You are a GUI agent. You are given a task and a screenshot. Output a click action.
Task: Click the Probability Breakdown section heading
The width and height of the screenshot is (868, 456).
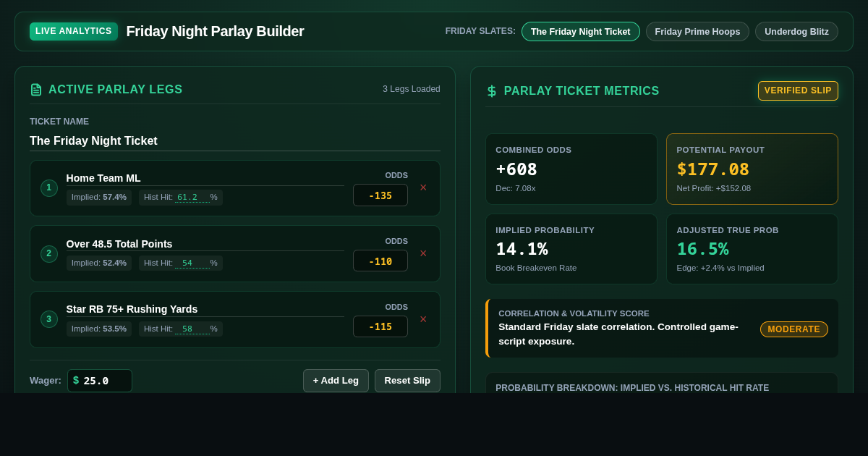632,388
